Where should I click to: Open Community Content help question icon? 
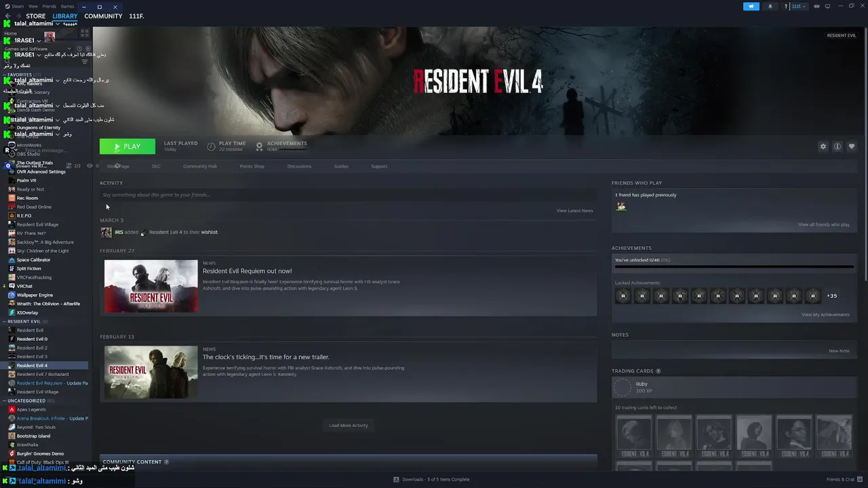[x=166, y=462]
